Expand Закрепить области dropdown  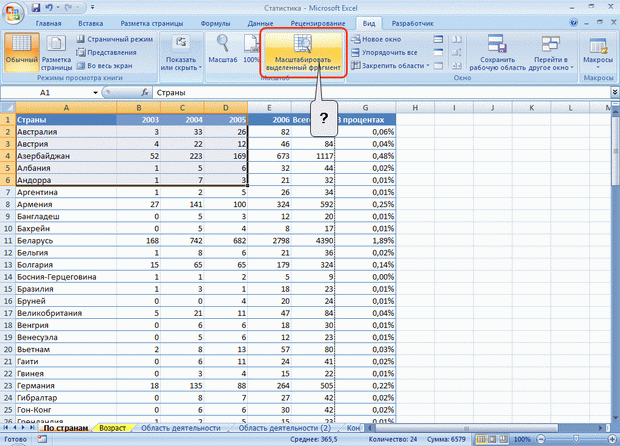tap(390, 66)
